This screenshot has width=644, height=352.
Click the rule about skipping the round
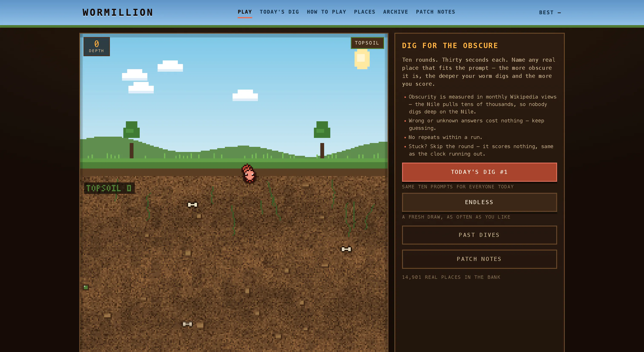click(x=481, y=150)
